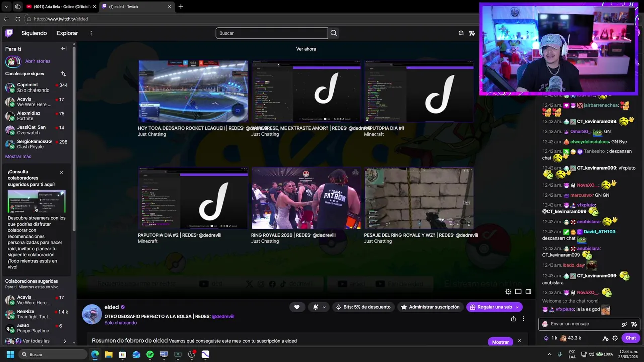Open PAPUTOPIA DIA #2 video thumbnail
This screenshot has height=362, width=644.
pyautogui.click(x=193, y=198)
